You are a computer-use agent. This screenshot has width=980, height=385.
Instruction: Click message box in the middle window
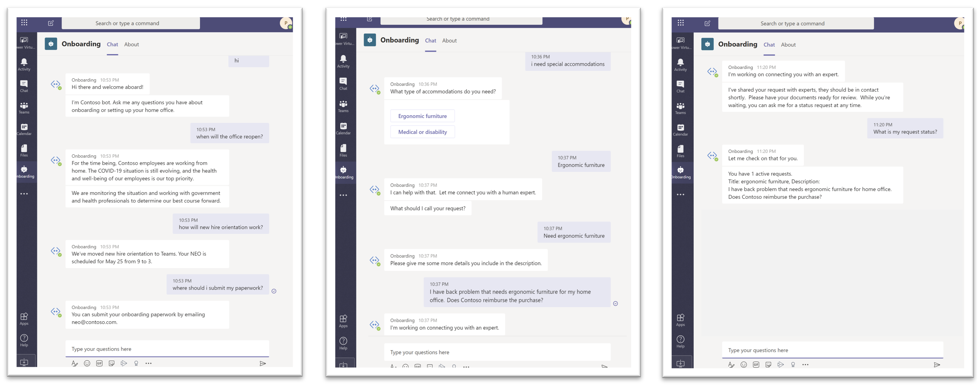click(497, 352)
